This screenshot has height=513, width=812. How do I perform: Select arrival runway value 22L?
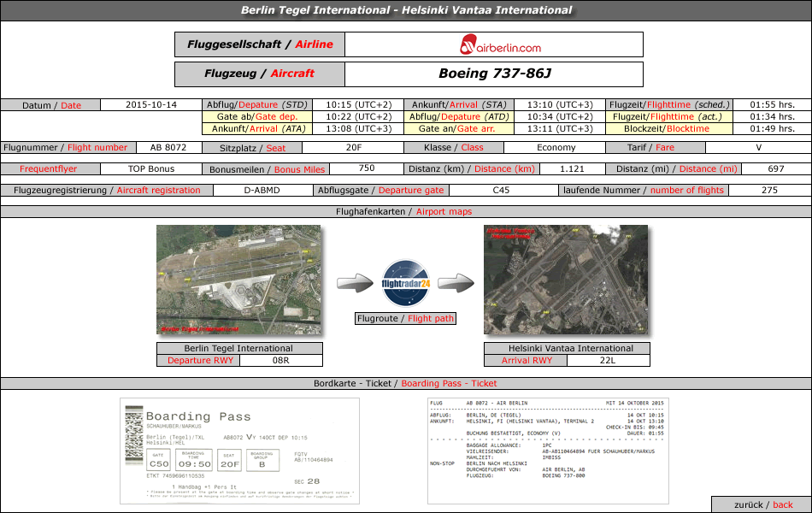coord(608,360)
